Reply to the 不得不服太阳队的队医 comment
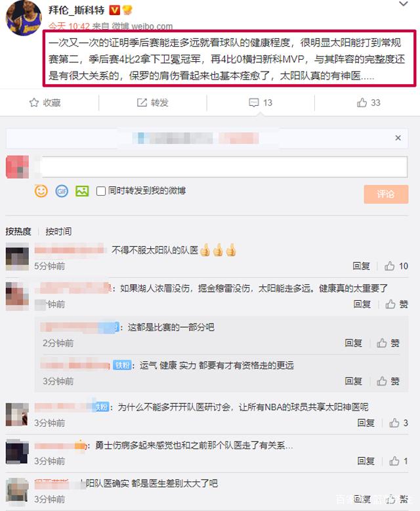The height and width of the screenshot is (511, 420). (362, 266)
